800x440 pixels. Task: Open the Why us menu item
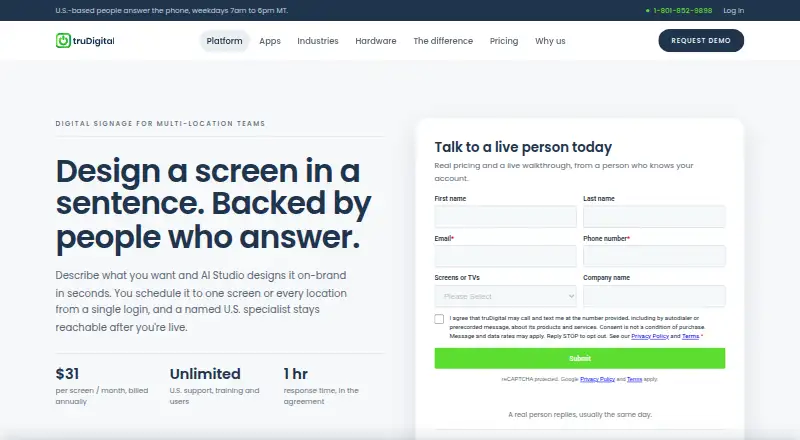[551, 41]
